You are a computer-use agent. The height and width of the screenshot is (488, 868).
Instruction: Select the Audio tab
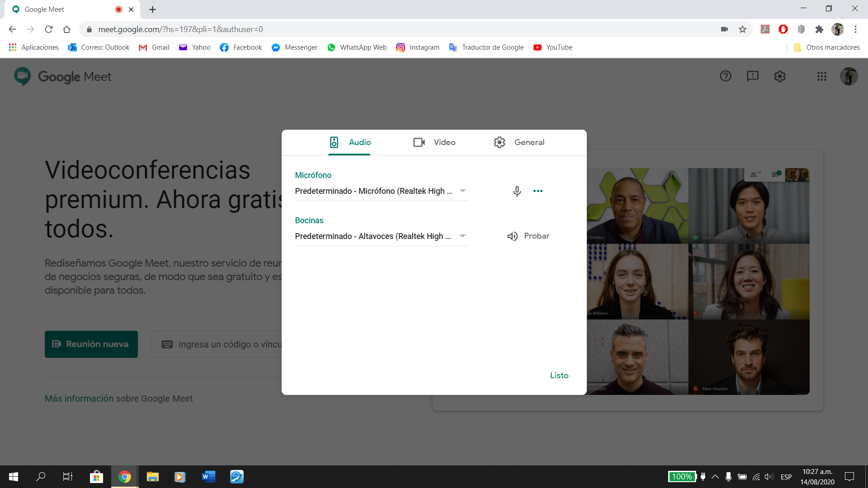coord(349,142)
